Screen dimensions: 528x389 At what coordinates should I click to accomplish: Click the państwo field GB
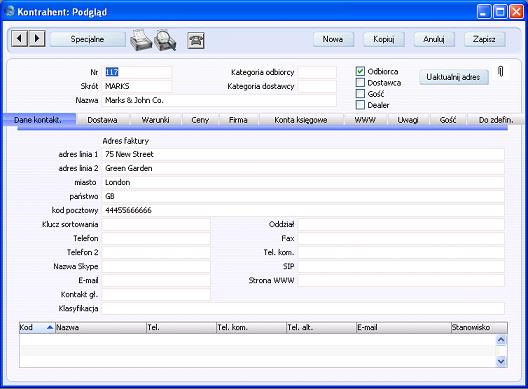point(303,196)
